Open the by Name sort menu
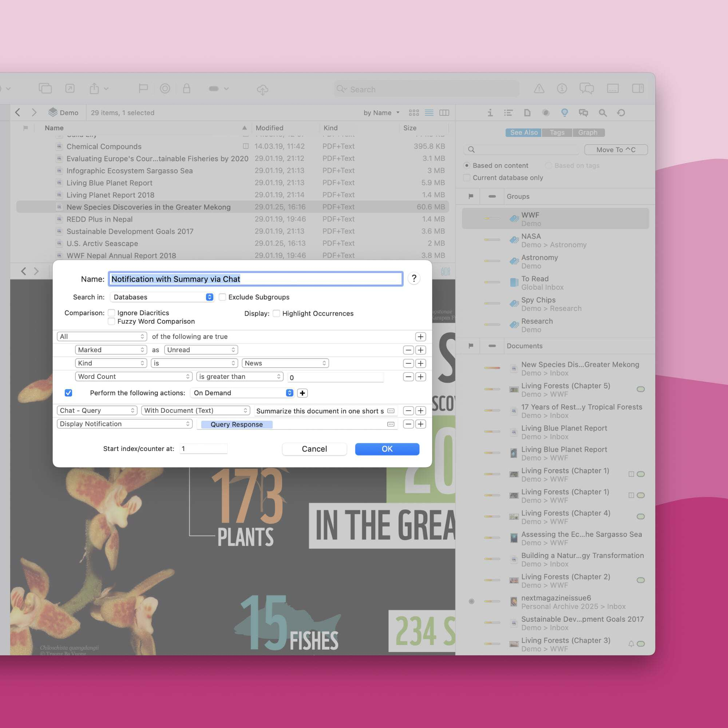The image size is (728, 728). coord(381,113)
